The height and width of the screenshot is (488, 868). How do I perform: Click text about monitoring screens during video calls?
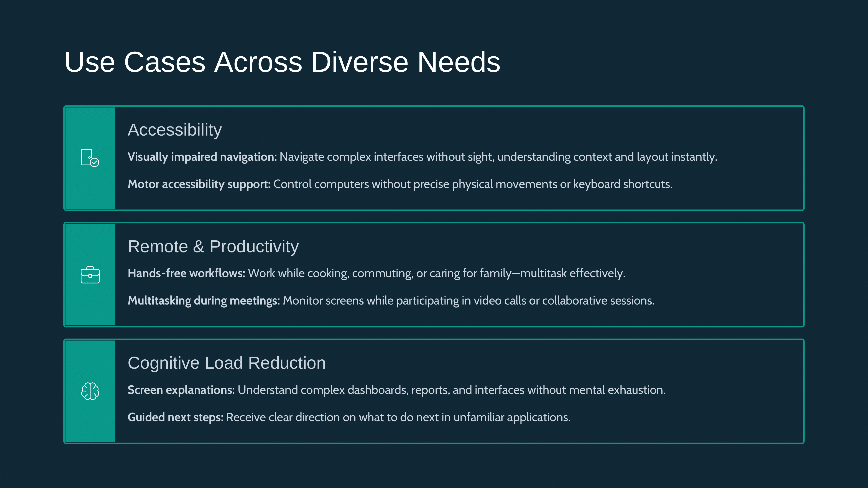click(x=468, y=301)
